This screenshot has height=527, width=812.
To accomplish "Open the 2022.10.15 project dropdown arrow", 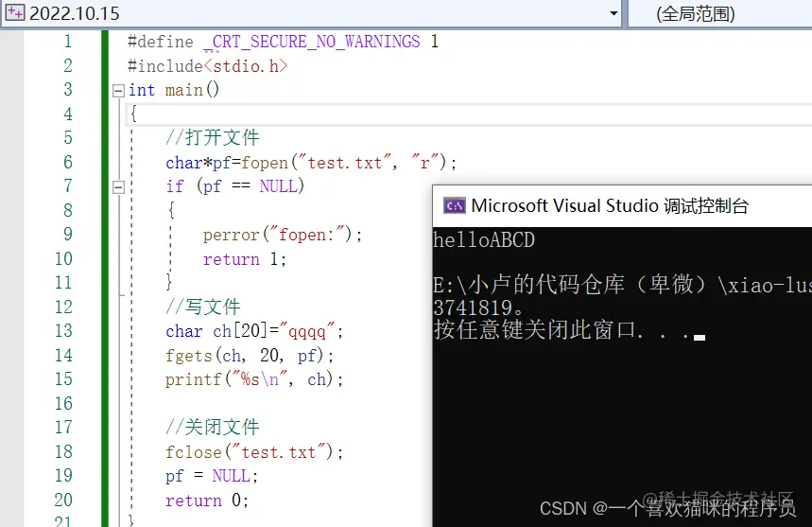I will pyautogui.click(x=613, y=13).
